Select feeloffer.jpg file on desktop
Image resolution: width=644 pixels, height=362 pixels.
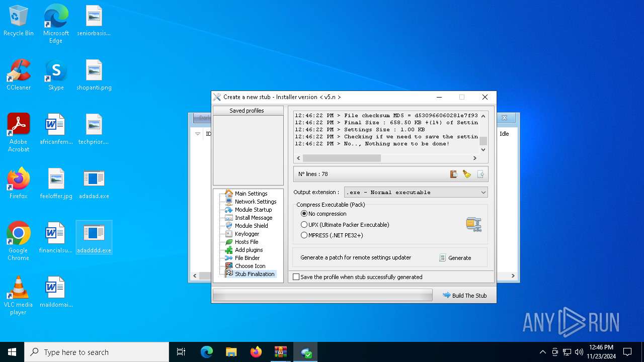point(56,184)
